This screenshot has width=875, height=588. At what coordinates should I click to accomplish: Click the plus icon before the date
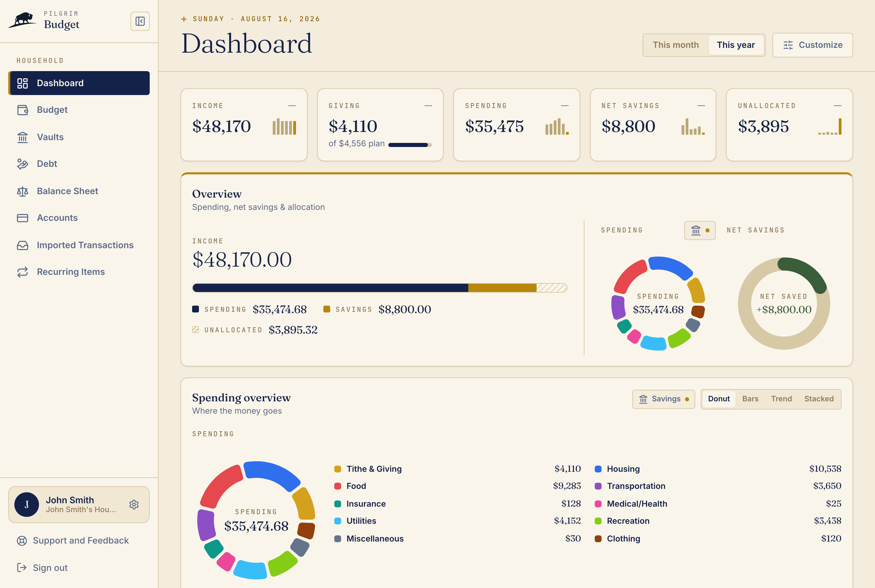(184, 19)
